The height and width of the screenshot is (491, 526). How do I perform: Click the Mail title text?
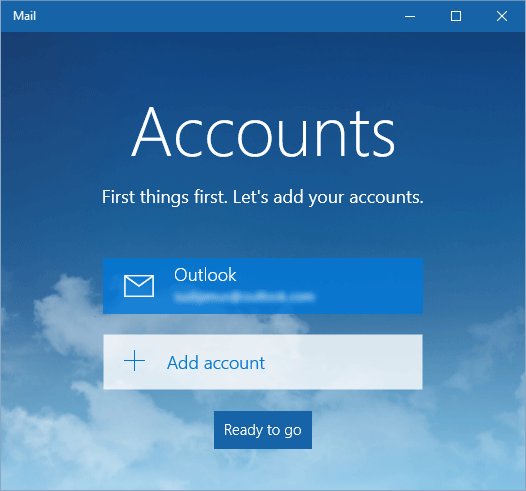click(x=24, y=16)
